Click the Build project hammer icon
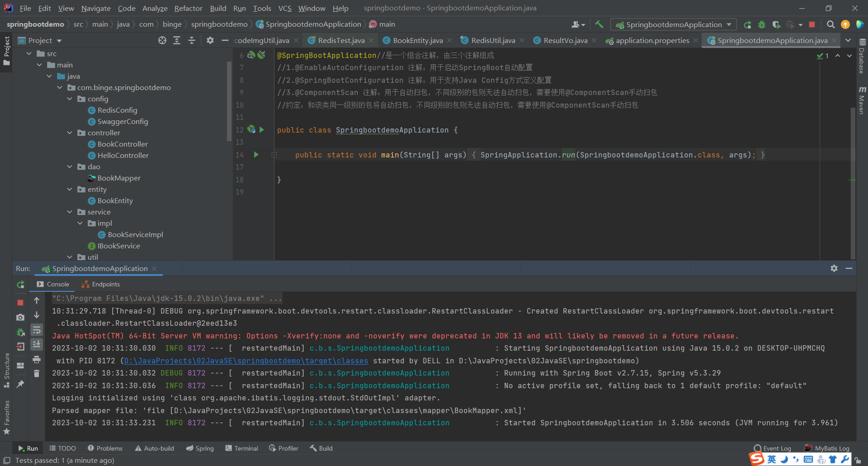This screenshot has width=868, height=466. click(x=599, y=24)
